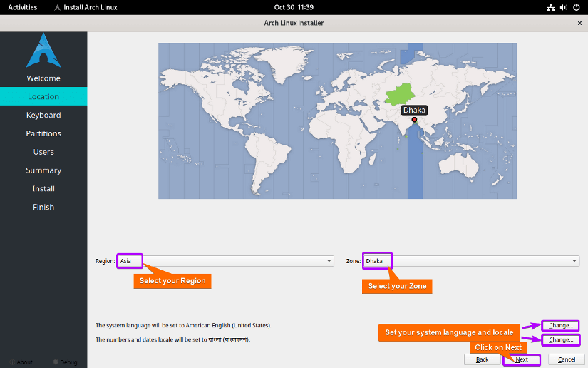Screen dimensions: 588x368
Task: Go to the Summary step
Action: click(43, 170)
